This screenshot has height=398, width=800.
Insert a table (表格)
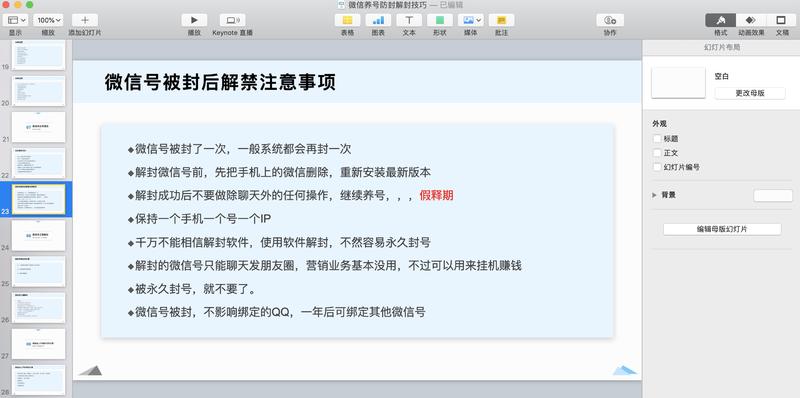pos(347,20)
